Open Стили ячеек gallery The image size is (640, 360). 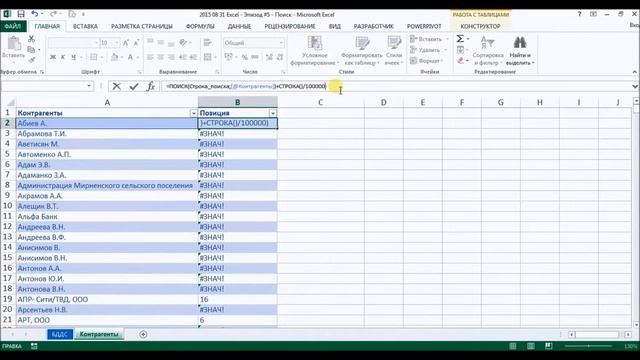(394, 51)
